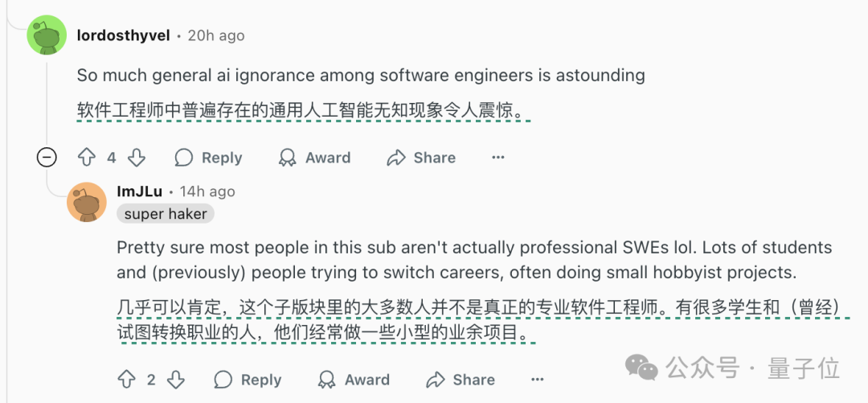Click ImJLu's orange avatar
The width and height of the screenshot is (868, 403).
pos(87,202)
